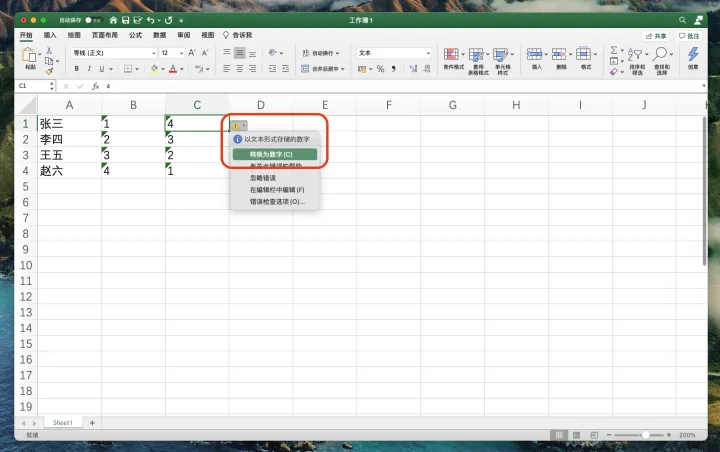This screenshot has height=452, width=720.
Task: Open conditional formatting
Action: coord(455,59)
